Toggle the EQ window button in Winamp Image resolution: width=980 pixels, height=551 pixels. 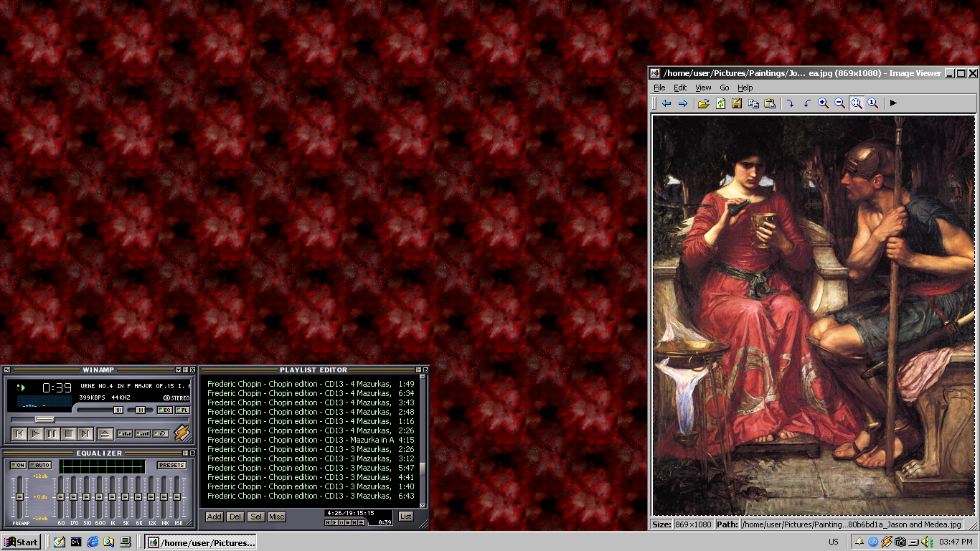coord(164,410)
